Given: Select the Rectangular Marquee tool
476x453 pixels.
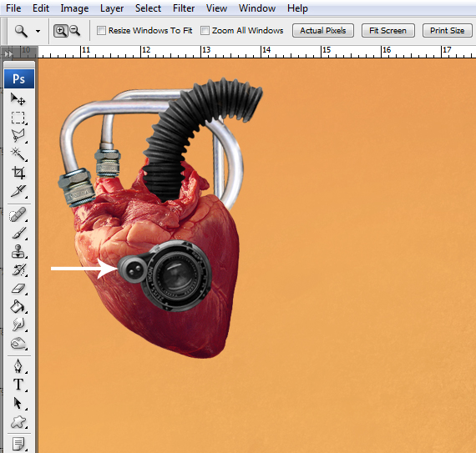Looking at the screenshot, I should (18, 118).
